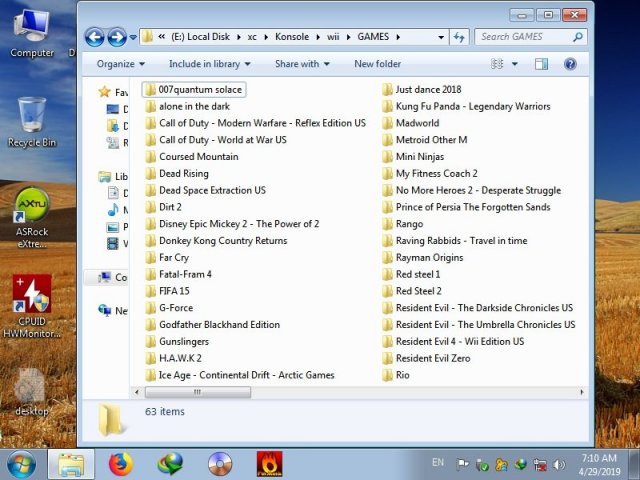The width and height of the screenshot is (640, 480).
Task: Toggle the preview pane button
Action: pyautogui.click(x=541, y=64)
